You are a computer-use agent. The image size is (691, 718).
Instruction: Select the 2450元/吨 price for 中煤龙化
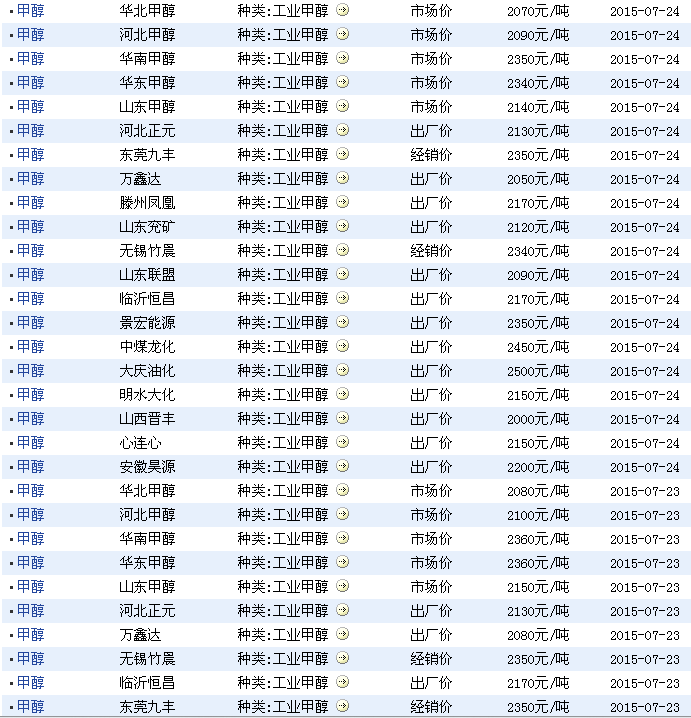[538, 347]
